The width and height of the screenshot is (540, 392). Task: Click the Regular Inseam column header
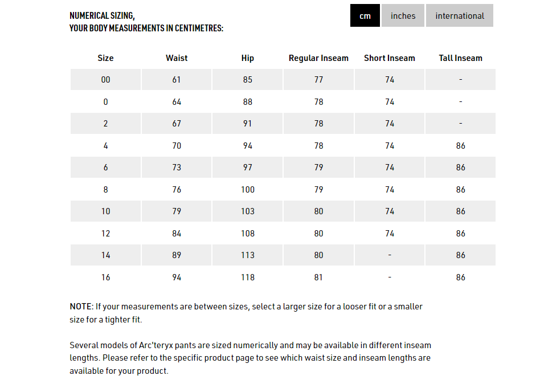click(318, 58)
